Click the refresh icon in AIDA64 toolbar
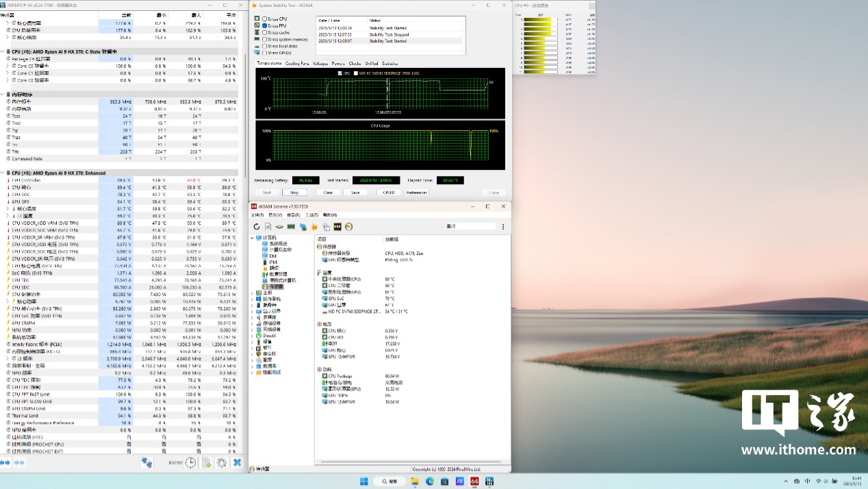The width and height of the screenshot is (868, 489). tap(257, 227)
